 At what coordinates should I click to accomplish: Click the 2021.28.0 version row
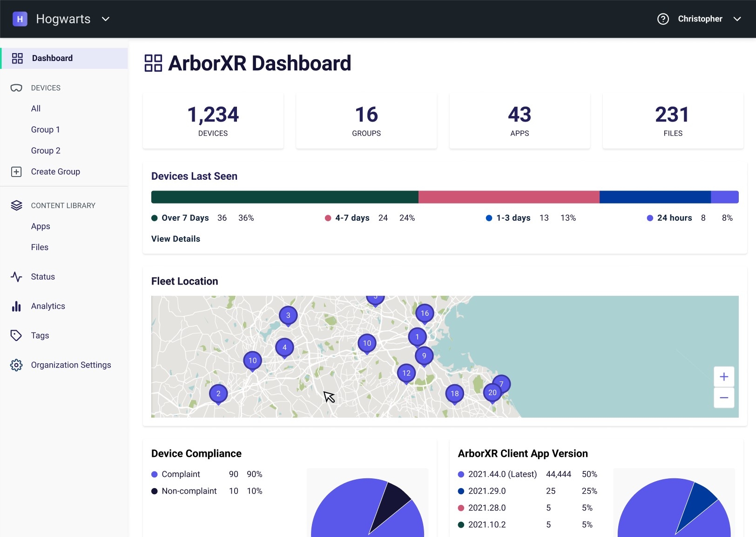tap(528, 508)
